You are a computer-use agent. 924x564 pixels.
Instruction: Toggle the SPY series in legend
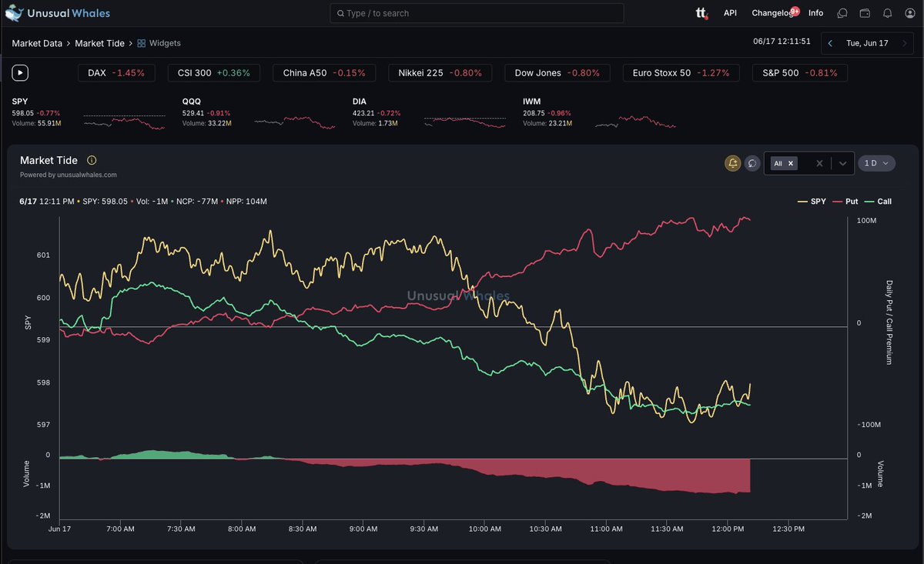[x=811, y=202]
